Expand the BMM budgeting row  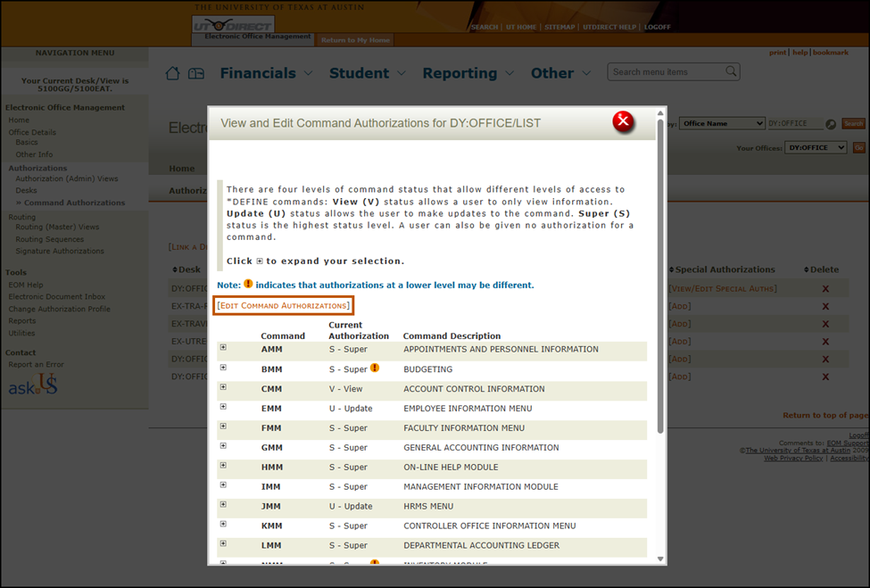223,368
